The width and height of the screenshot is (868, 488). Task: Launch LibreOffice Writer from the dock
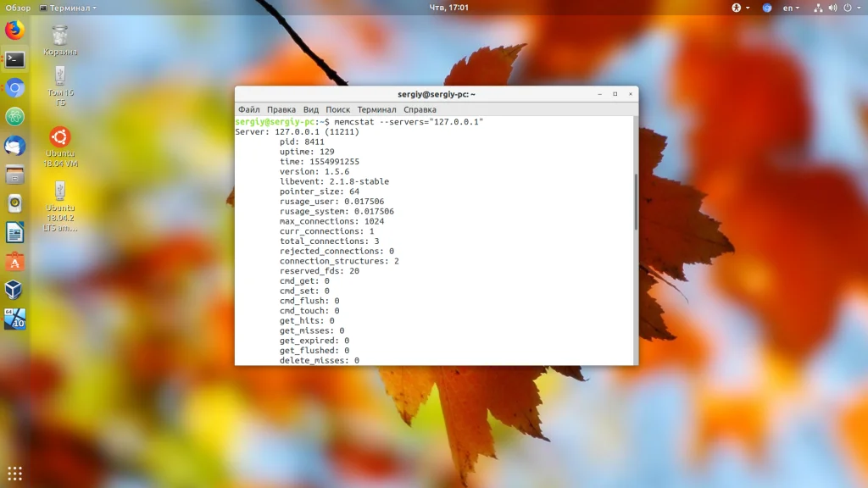(x=15, y=232)
